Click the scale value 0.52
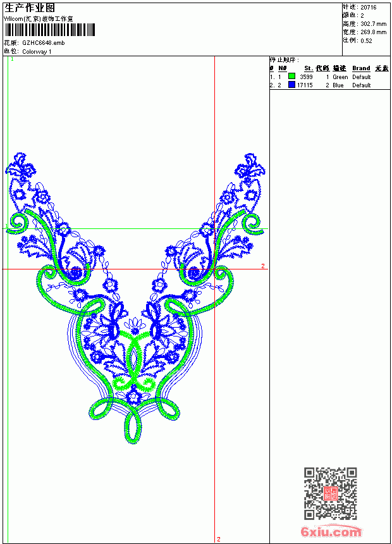The width and height of the screenshot is (392, 544). tap(366, 40)
